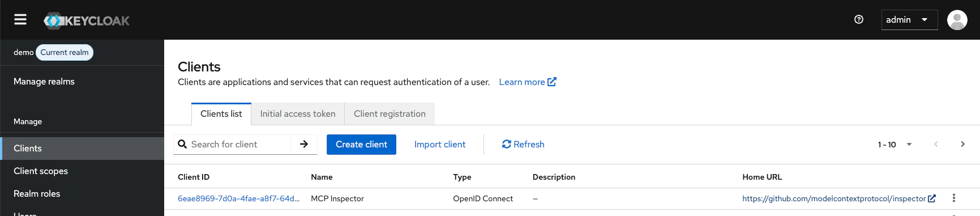Switch to Initial access token tab

point(298,114)
